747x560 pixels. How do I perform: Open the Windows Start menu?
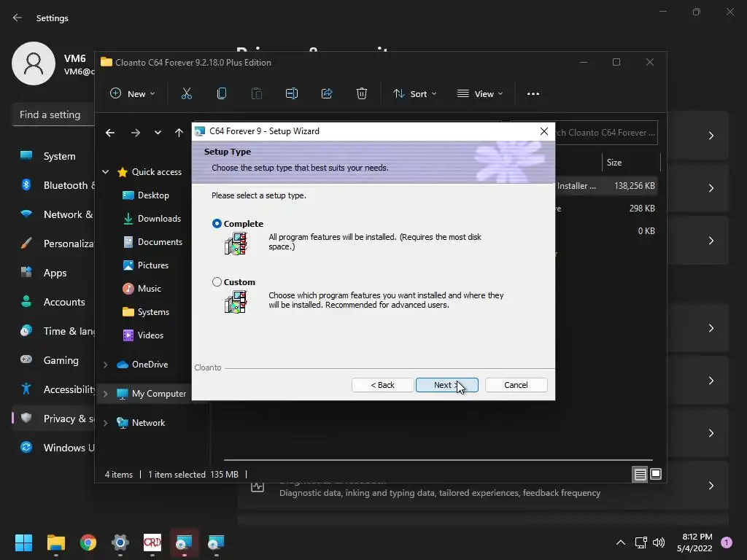[x=23, y=542]
